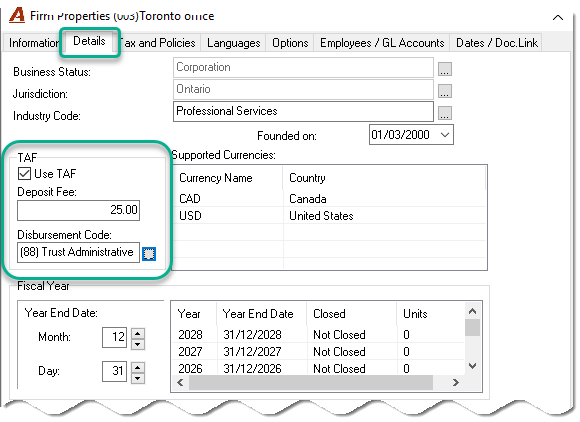Click the Day value field
This screenshot has height=422, width=580.
tap(115, 371)
